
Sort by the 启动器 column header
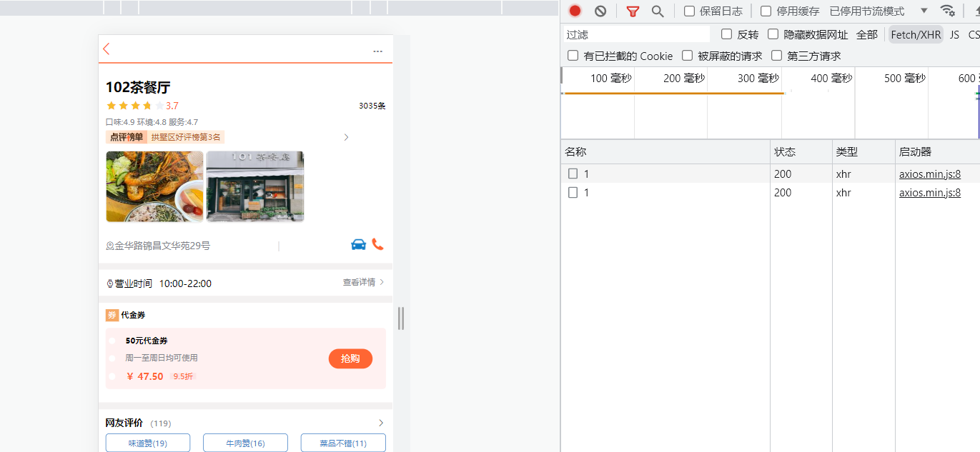click(937, 151)
